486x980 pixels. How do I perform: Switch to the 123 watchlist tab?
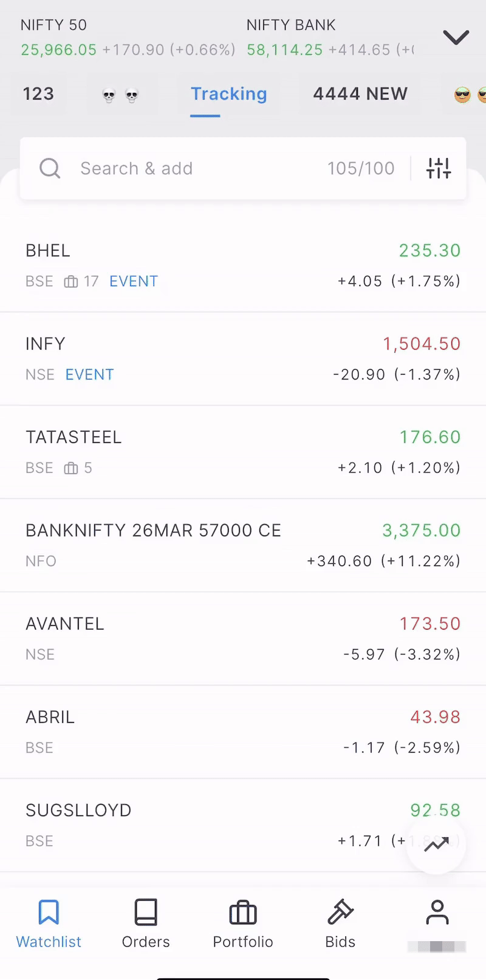point(38,94)
